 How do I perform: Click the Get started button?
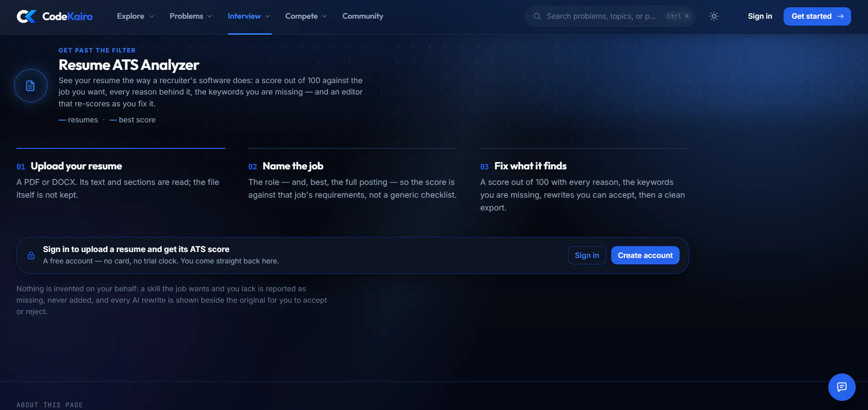817,16
